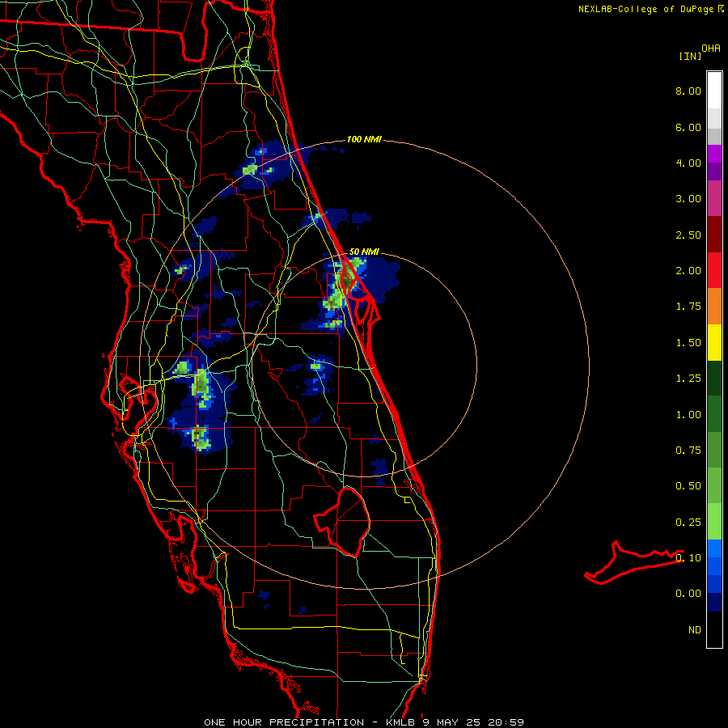Click the 100 NMI range ring label

click(x=364, y=139)
